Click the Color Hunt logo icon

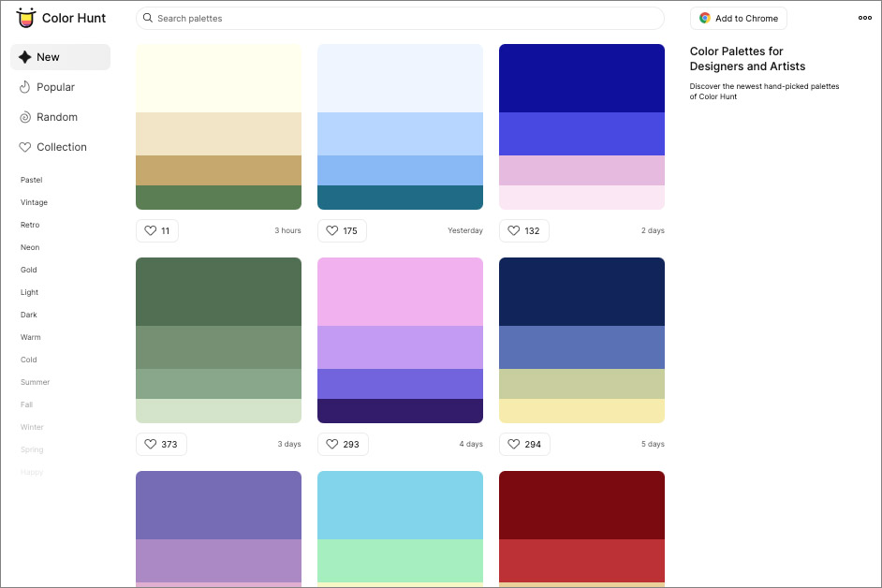click(x=25, y=18)
